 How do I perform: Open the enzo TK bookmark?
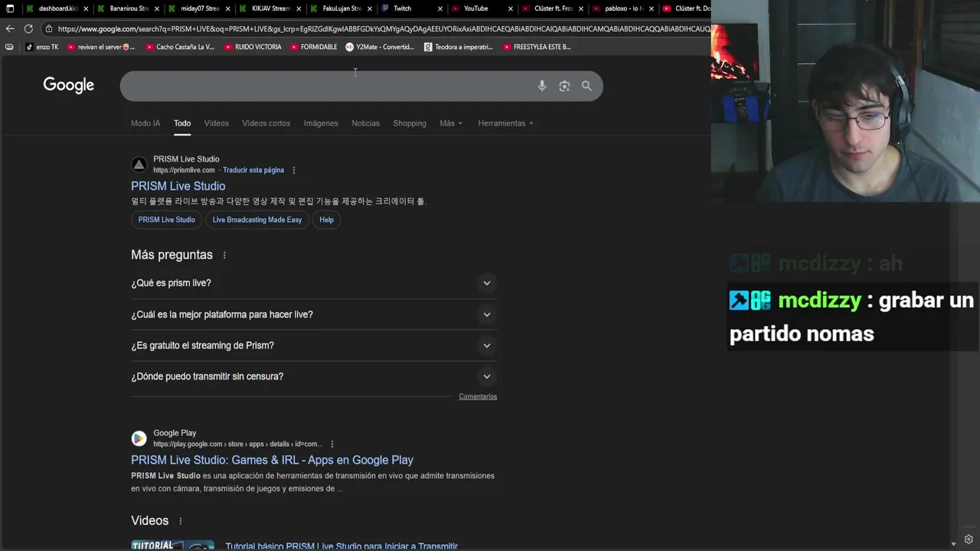point(41,47)
